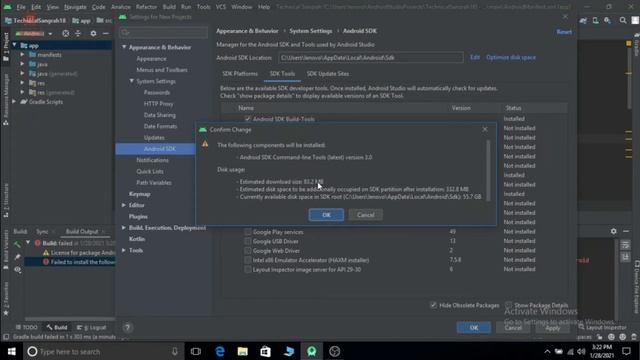Toggle the Android SDK Build-Tools checkbox
This screenshot has height=360, width=640.
248,119
